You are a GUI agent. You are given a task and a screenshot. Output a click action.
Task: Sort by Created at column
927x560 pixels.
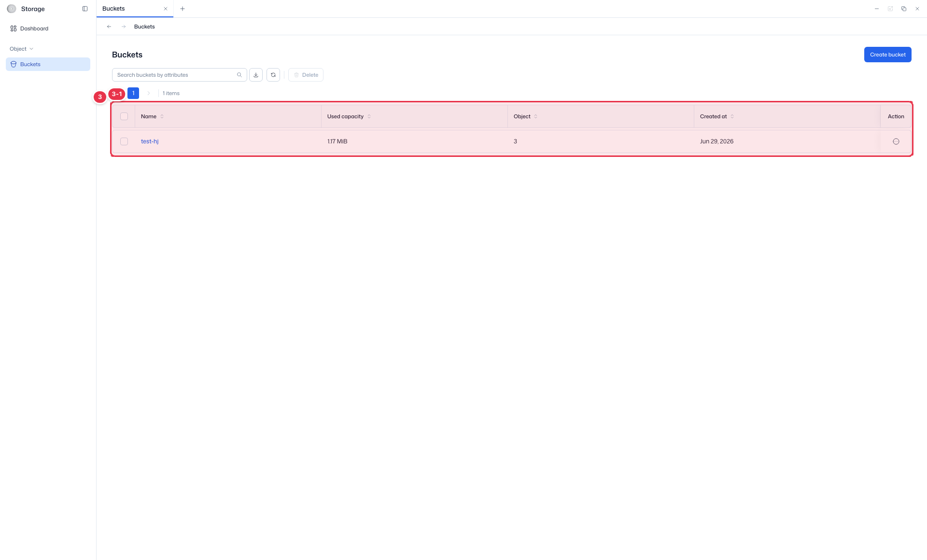732,116
